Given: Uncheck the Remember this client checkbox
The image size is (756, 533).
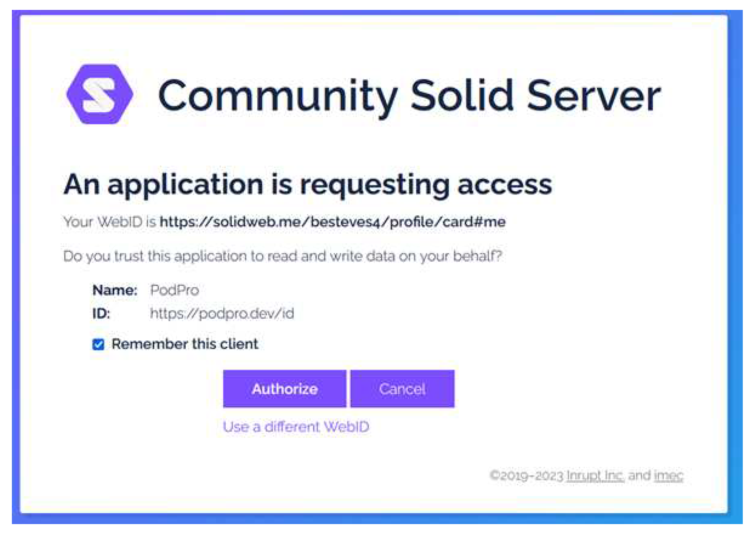Looking at the screenshot, I should tap(98, 344).
